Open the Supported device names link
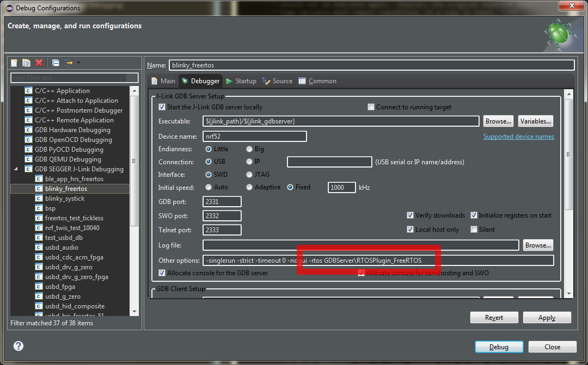The height and width of the screenshot is (365, 588). [519, 137]
